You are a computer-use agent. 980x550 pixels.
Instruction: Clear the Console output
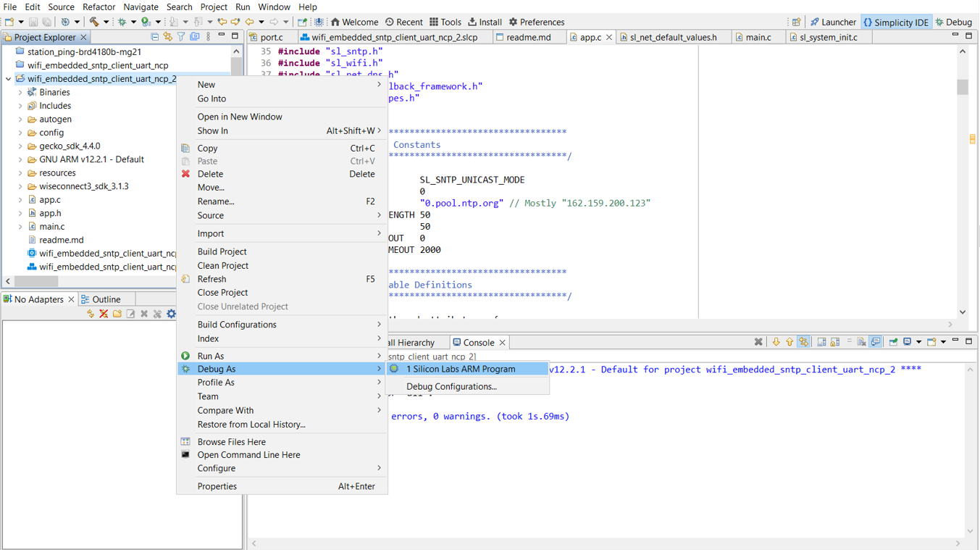[x=862, y=341]
